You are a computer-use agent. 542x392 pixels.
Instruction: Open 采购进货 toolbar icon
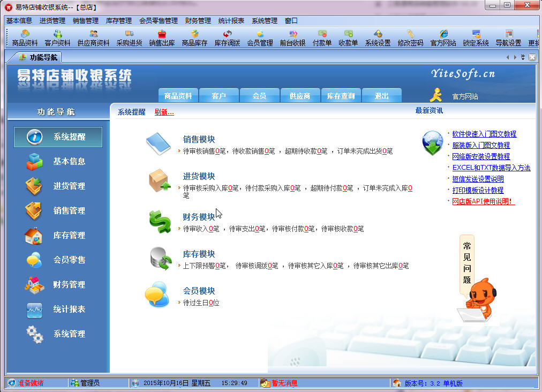click(x=129, y=38)
